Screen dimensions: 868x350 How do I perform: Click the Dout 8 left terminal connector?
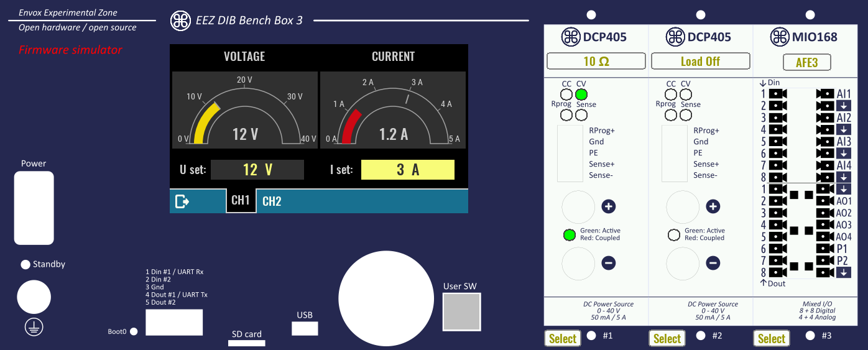point(777,272)
